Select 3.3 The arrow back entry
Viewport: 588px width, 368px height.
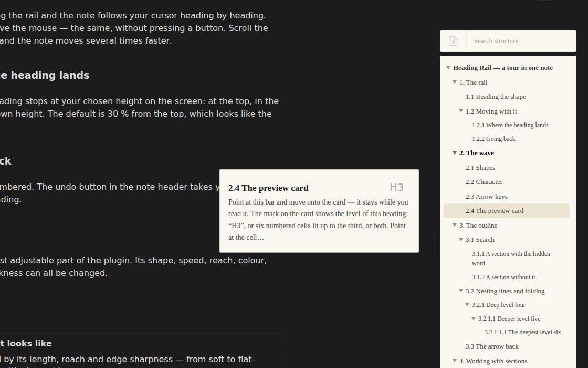(x=492, y=346)
